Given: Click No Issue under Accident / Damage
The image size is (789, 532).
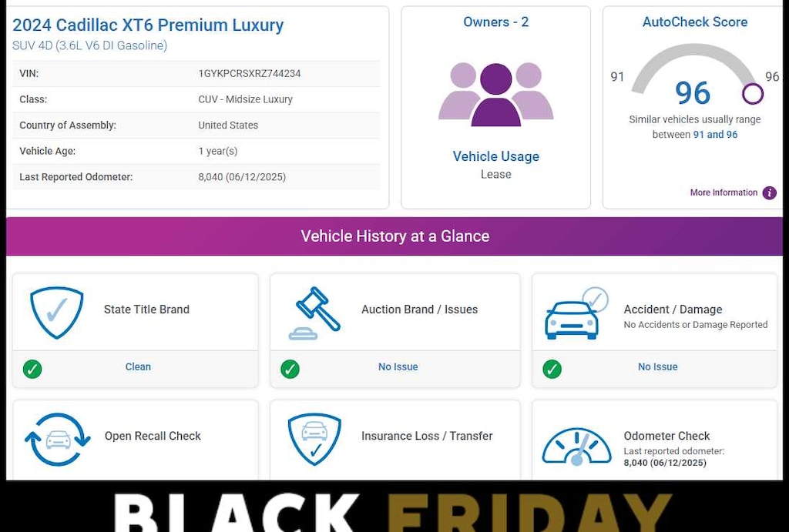Looking at the screenshot, I should (657, 367).
